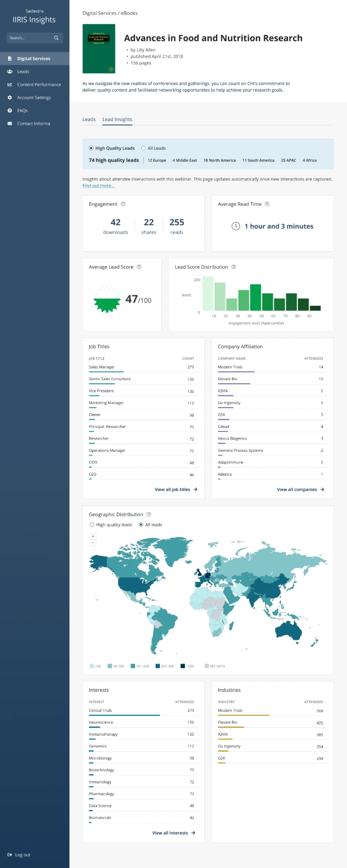Open Digital Services in sidebar

[35, 59]
